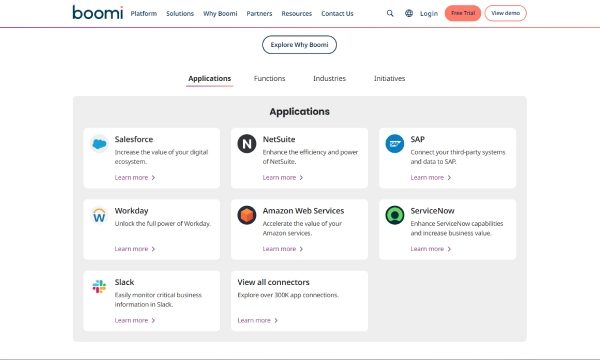Select the Initiatives tab
The height and width of the screenshot is (360, 600).
point(390,78)
